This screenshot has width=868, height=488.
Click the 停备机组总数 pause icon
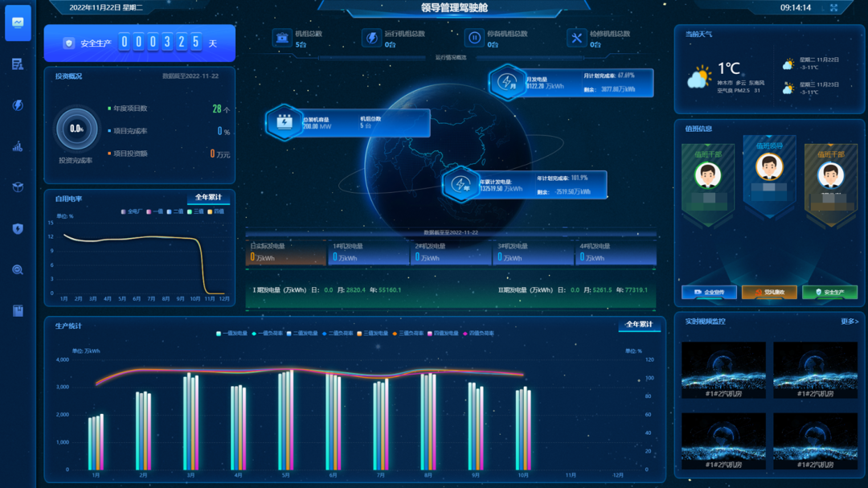click(474, 38)
